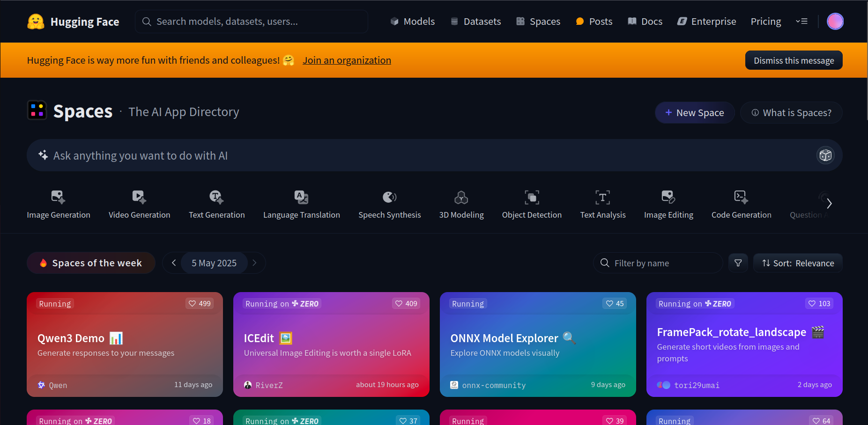The width and height of the screenshot is (868, 425).
Task: Select Spaces of the week
Action: coord(91,263)
